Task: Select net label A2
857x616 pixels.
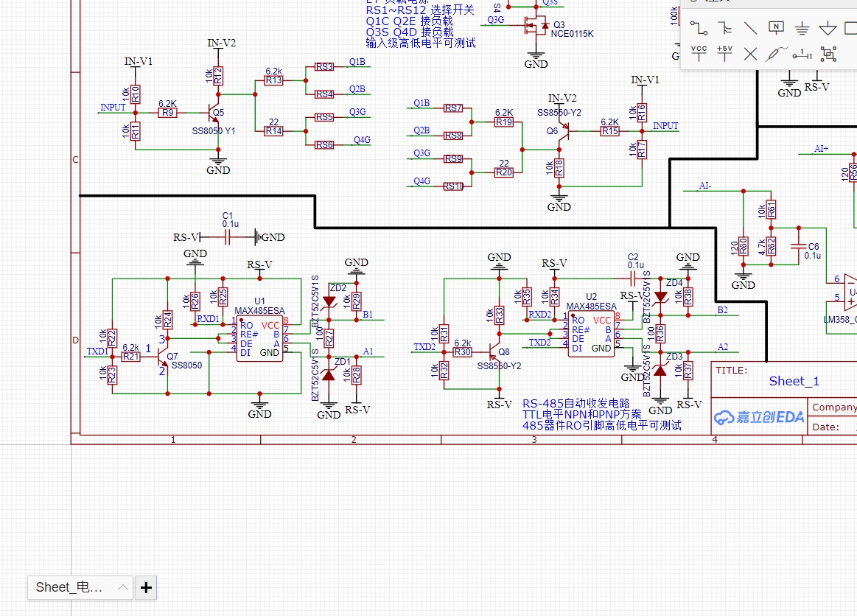Action: point(723,347)
